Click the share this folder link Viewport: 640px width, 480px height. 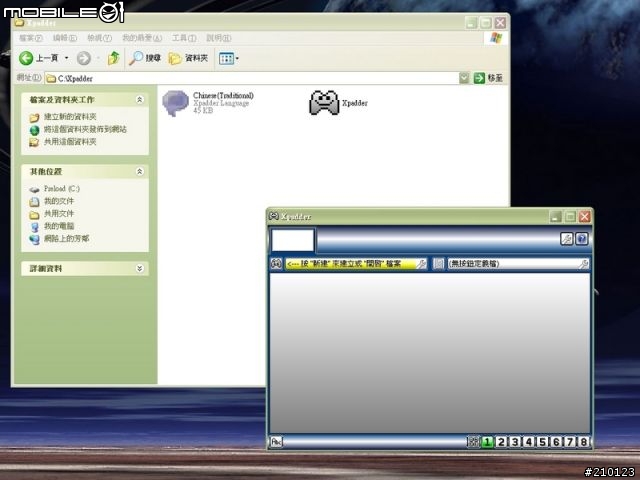70,142
